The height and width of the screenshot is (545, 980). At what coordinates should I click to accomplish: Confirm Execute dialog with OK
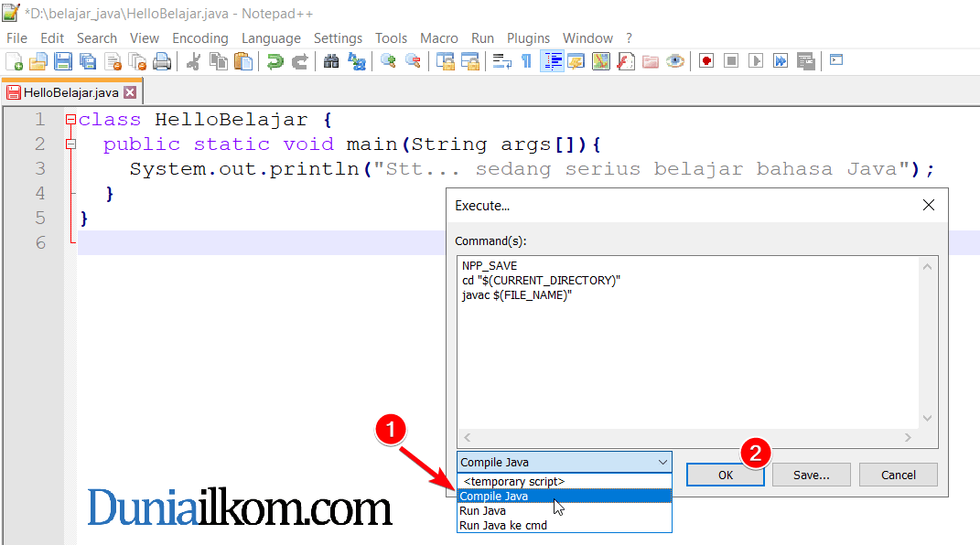[725, 476]
